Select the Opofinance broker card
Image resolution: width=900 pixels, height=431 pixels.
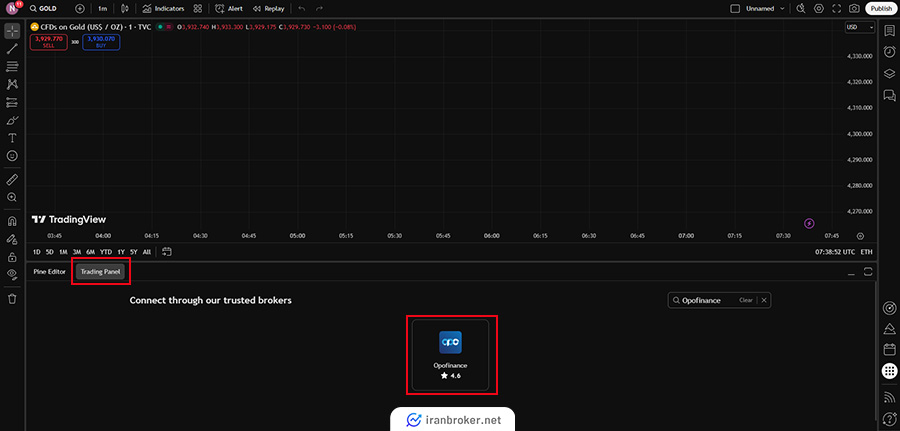coord(452,354)
